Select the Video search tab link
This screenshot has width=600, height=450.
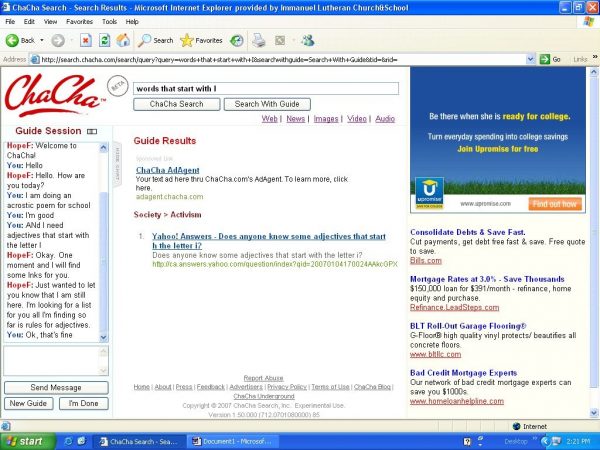[357, 119]
